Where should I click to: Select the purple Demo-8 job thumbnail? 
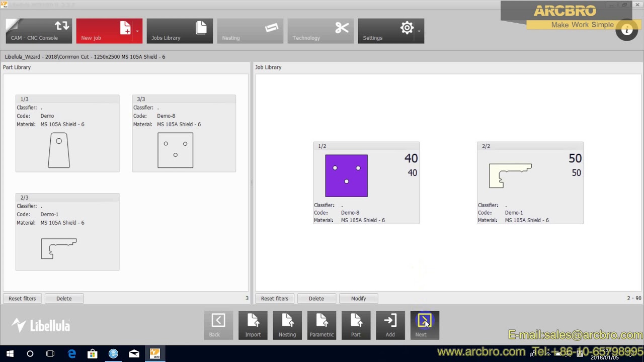(346, 175)
